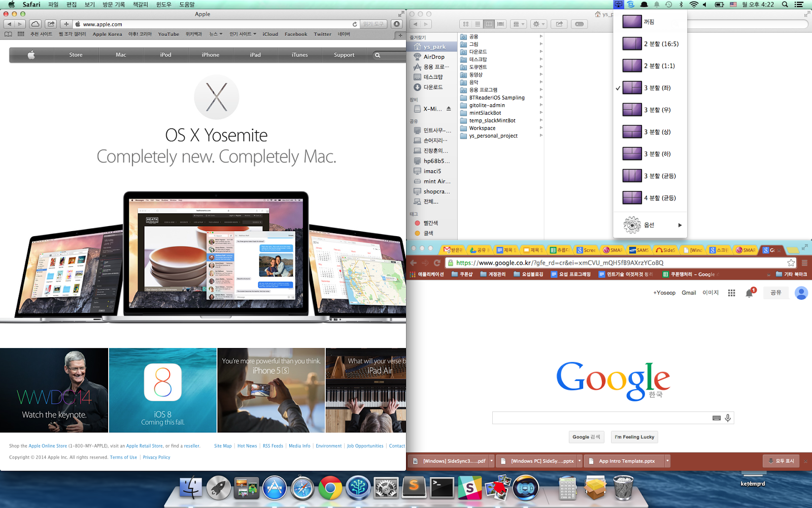Open the Google apps grid icon
The height and width of the screenshot is (508, 812).
click(731, 293)
